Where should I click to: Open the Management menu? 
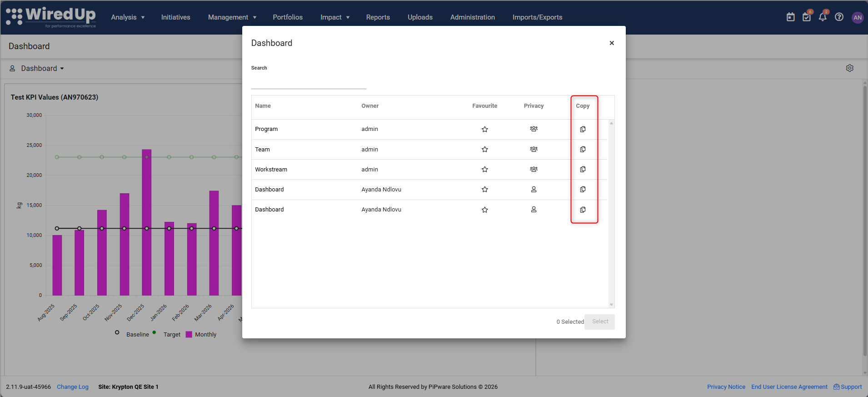click(x=232, y=17)
